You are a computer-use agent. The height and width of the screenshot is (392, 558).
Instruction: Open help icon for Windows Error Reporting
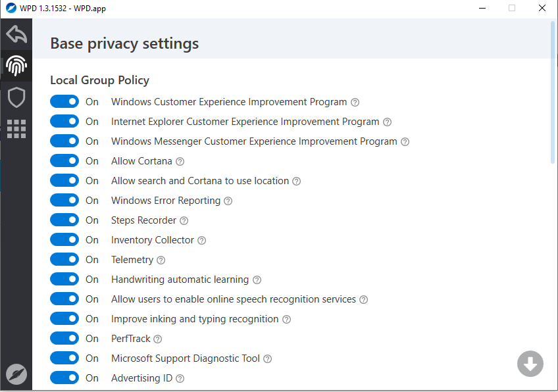tap(228, 201)
